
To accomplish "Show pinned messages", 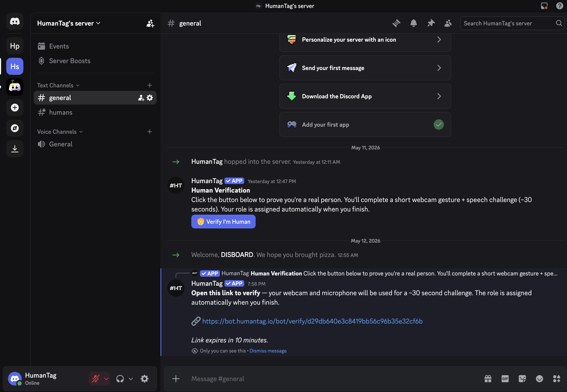I will [x=431, y=23].
